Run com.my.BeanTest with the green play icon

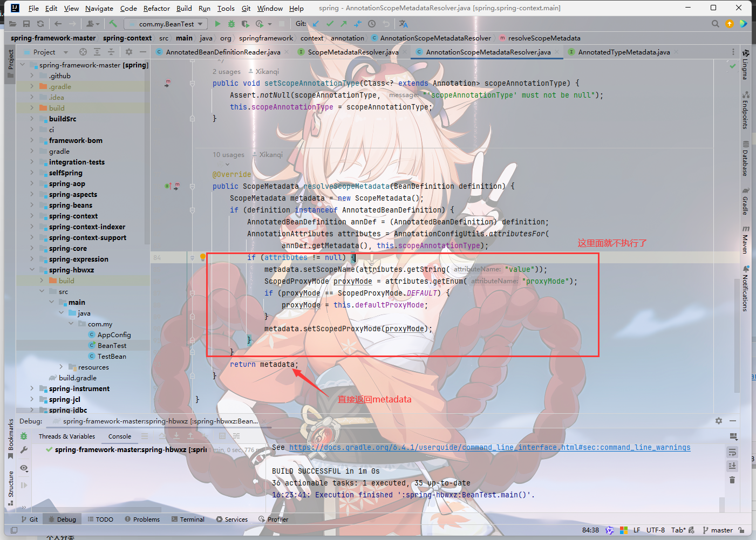point(217,24)
